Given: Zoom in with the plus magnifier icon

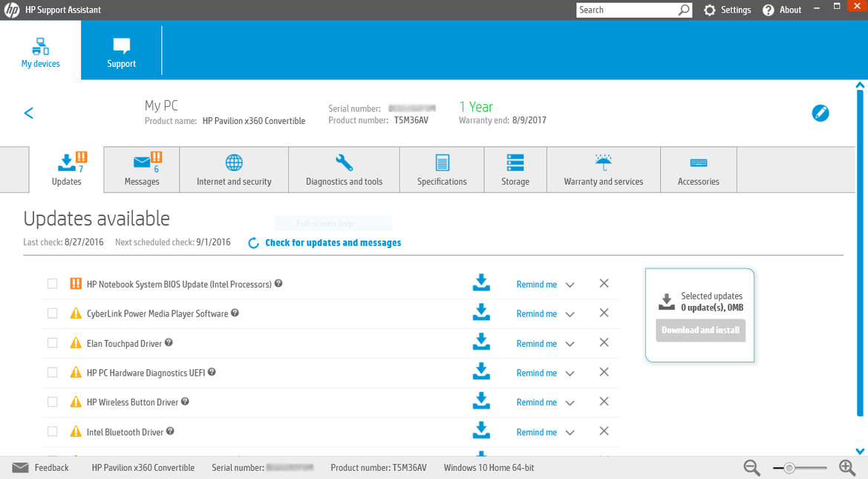Looking at the screenshot, I should tap(847, 468).
